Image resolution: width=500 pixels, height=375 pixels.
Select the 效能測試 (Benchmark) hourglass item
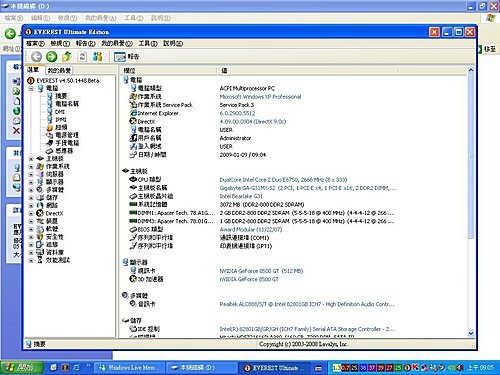point(53,260)
